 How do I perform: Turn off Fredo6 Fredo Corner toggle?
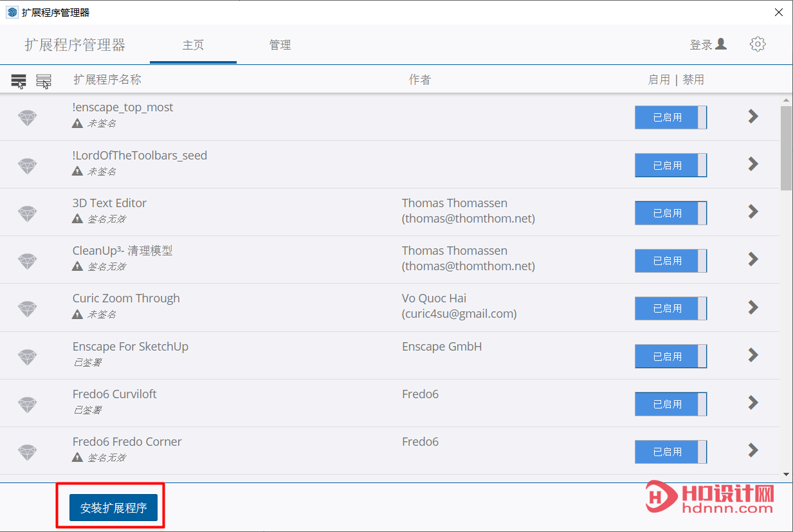pyautogui.click(x=671, y=452)
